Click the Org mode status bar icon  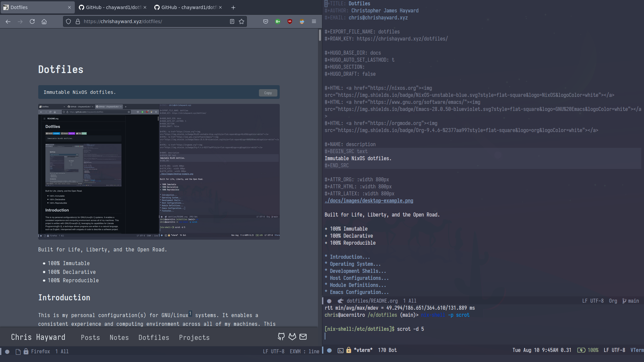tap(613, 301)
